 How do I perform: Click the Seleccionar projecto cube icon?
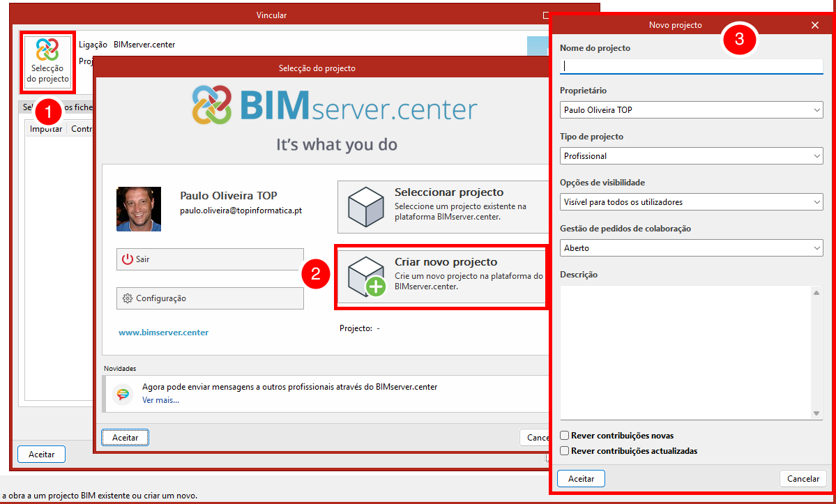pos(367,206)
